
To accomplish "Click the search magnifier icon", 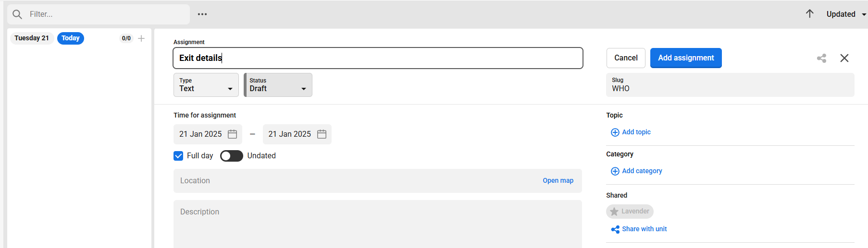I will pos(17,14).
